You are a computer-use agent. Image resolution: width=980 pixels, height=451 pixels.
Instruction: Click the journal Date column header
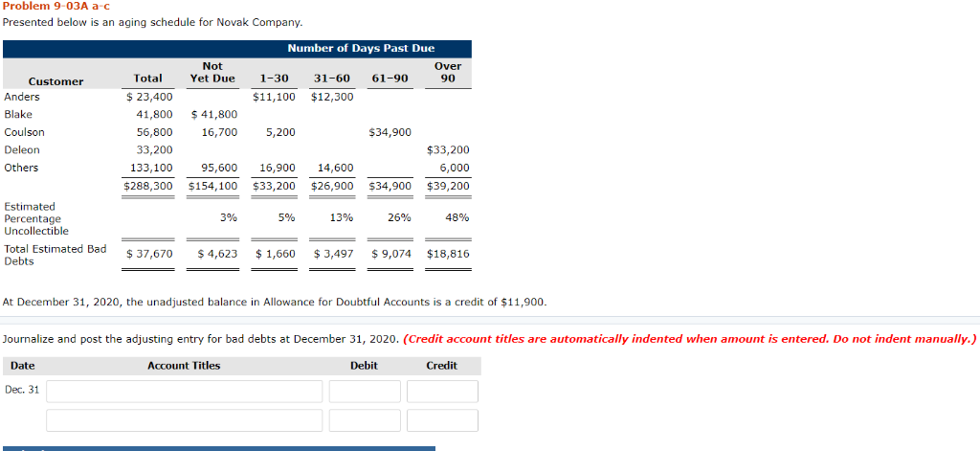pyautogui.click(x=23, y=366)
